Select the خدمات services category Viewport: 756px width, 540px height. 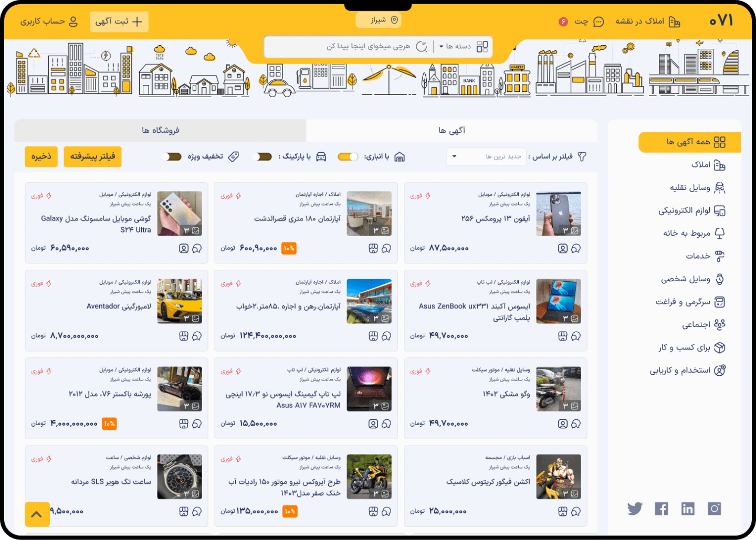[706, 256]
